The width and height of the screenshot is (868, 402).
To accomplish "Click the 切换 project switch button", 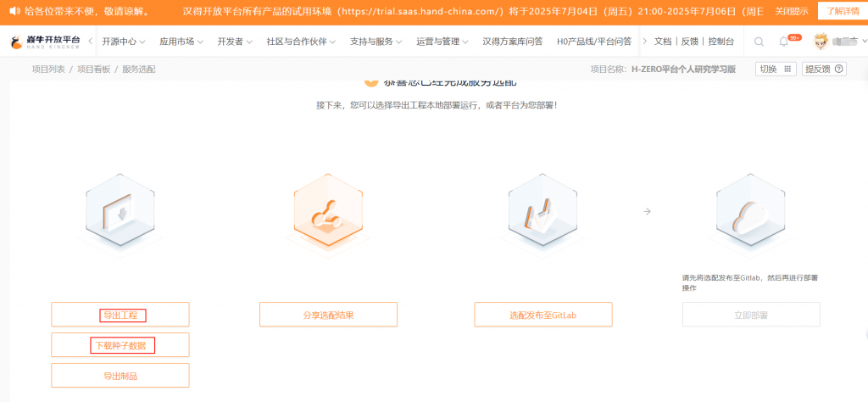I will pyautogui.click(x=776, y=70).
